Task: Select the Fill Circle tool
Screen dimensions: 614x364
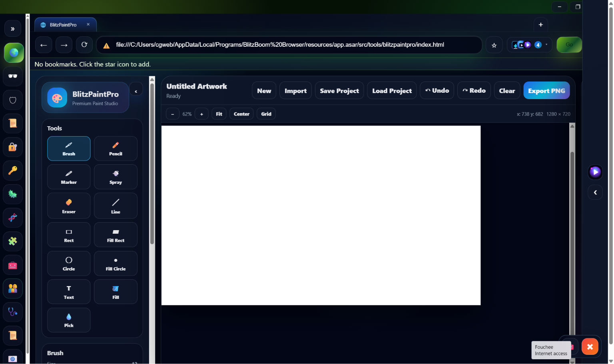Action: (116, 263)
